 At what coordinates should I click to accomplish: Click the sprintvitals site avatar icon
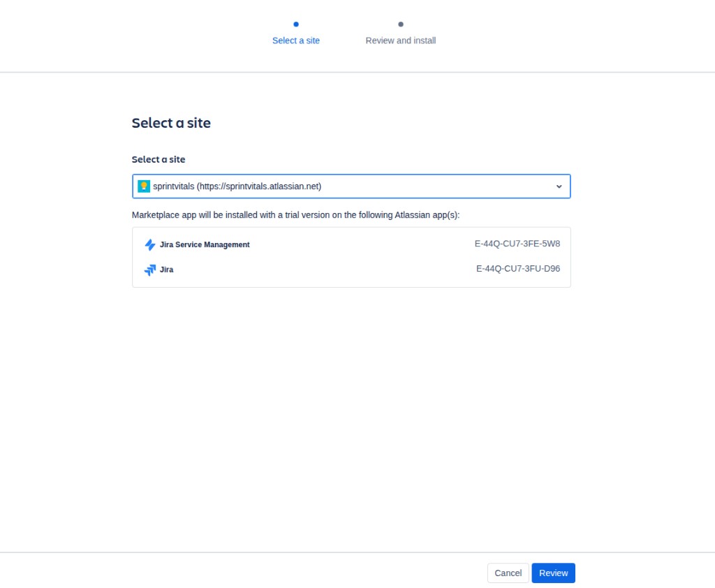[144, 186]
